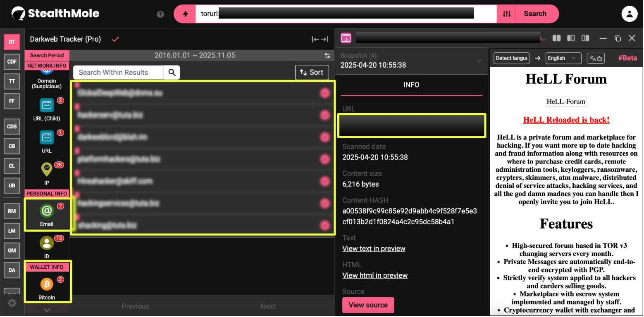This screenshot has height=317, width=644.
Task: Select the Email personal info category
Action: pos(47,212)
